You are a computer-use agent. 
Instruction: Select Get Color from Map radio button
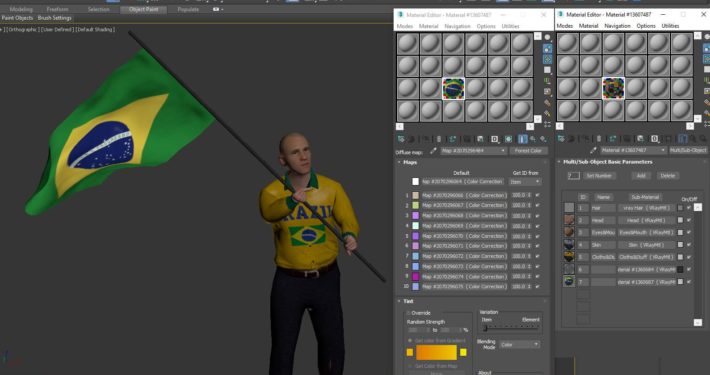[410, 366]
